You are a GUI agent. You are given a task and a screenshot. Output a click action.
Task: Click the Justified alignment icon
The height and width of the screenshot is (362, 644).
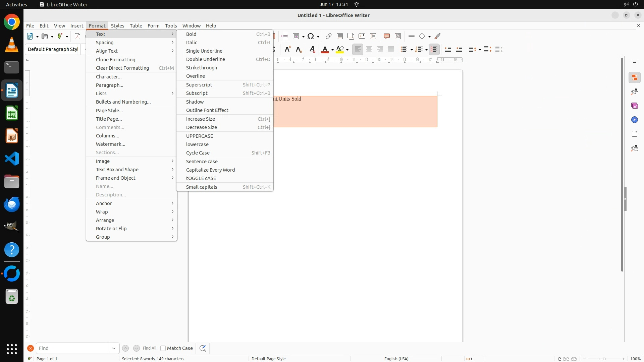[x=391, y=50]
